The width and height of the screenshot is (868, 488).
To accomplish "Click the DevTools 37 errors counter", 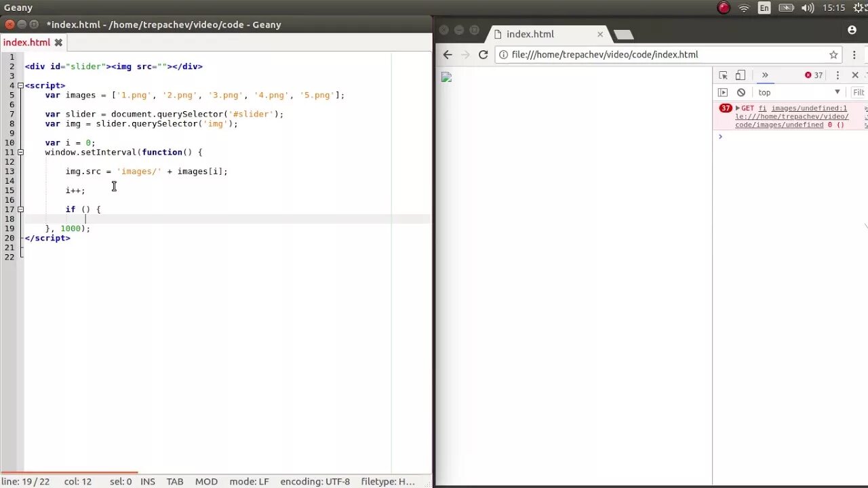I will [814, 75].
